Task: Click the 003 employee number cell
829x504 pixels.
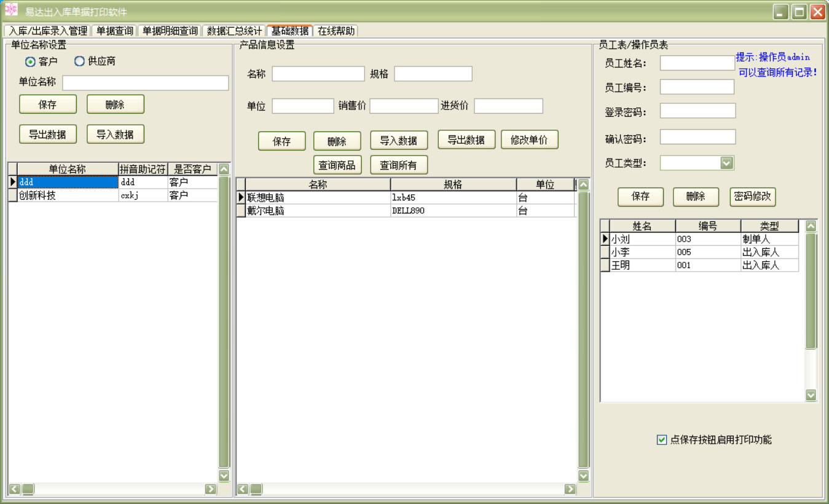Action: coord(709,239)
